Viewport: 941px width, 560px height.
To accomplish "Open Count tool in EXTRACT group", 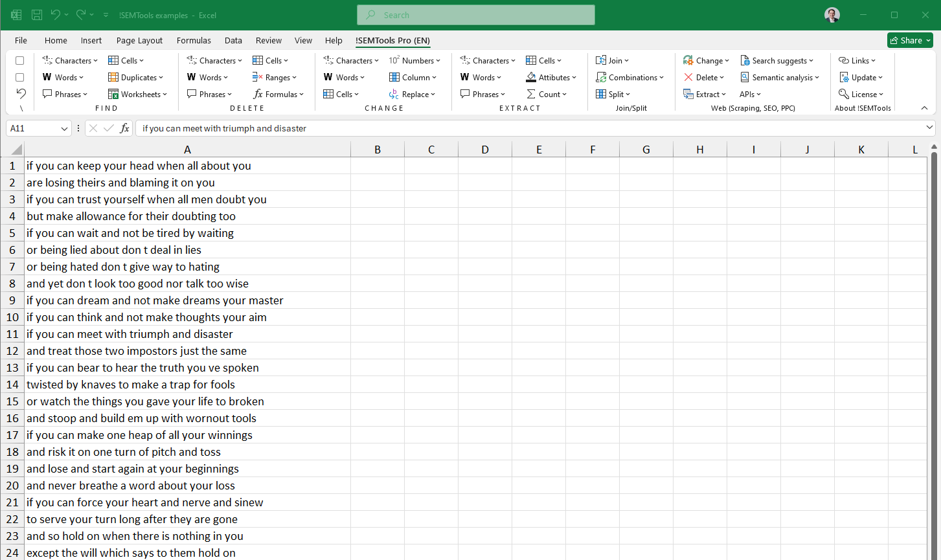I will [547, 95].
